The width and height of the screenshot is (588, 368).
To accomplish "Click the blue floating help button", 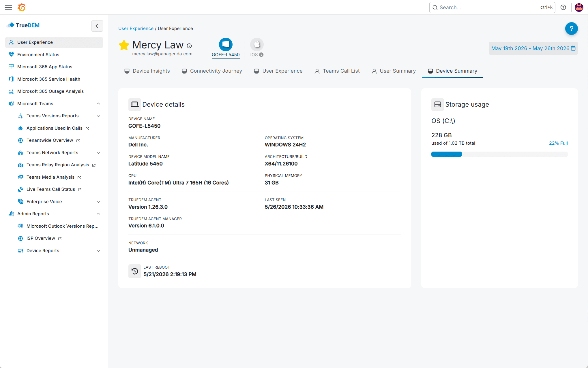I will tap(571, 29).
